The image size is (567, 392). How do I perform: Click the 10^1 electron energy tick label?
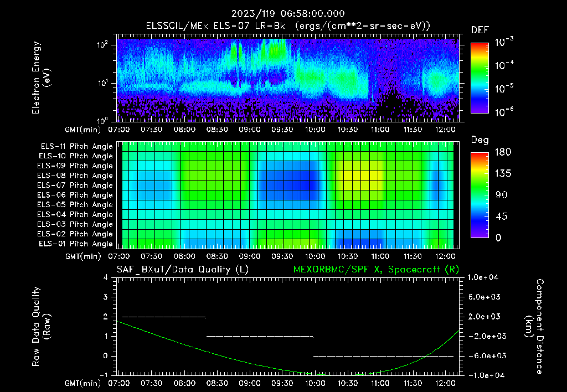(x=103, y=83)
